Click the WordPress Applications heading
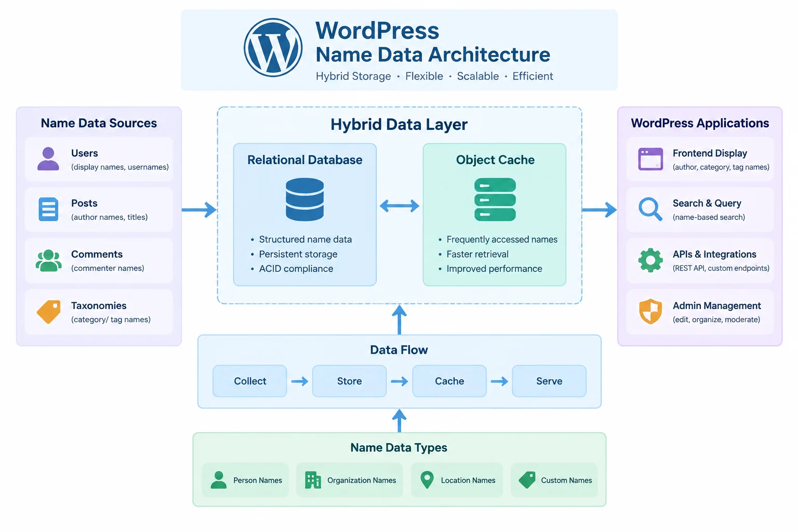The height and width of the screenshot is (532, 798). (700, 123)
